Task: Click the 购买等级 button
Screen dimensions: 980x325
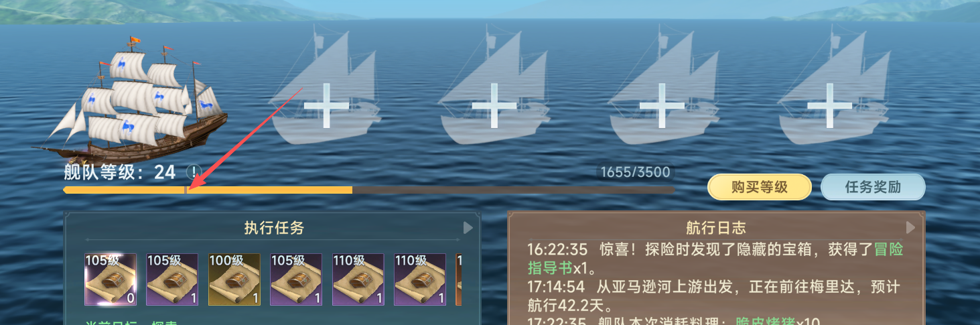Action: pos(760,188)
